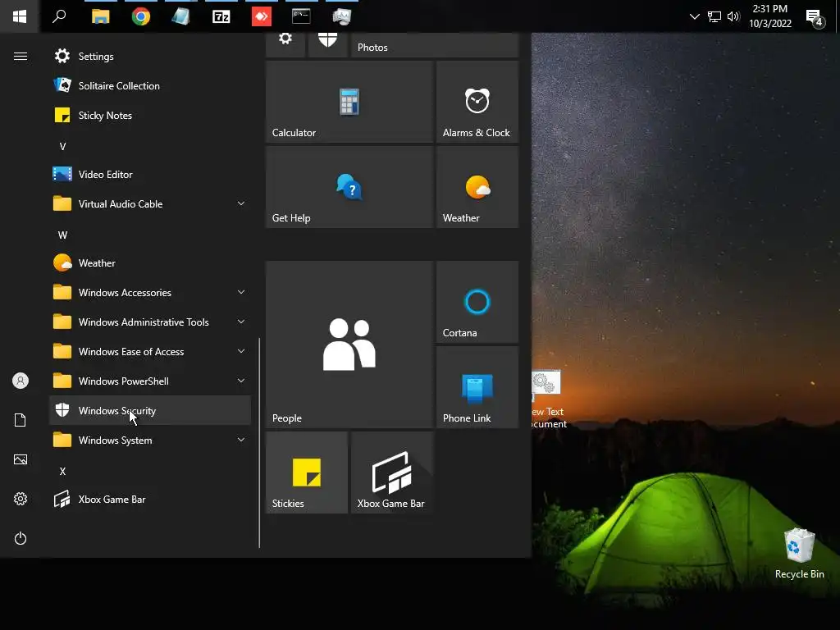
Task: Click the app list scrollbar
Action: (x=259, y=442)
